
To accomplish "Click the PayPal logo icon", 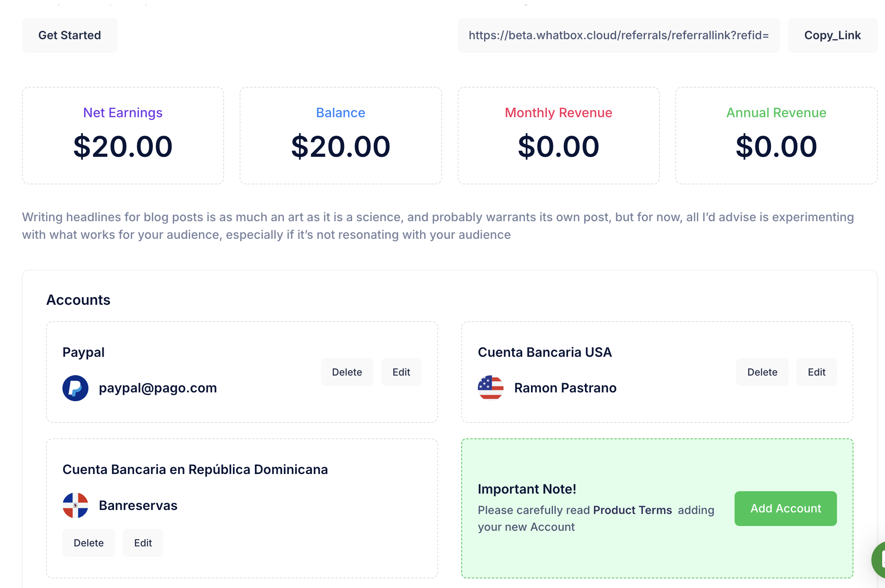I will 75,388.
